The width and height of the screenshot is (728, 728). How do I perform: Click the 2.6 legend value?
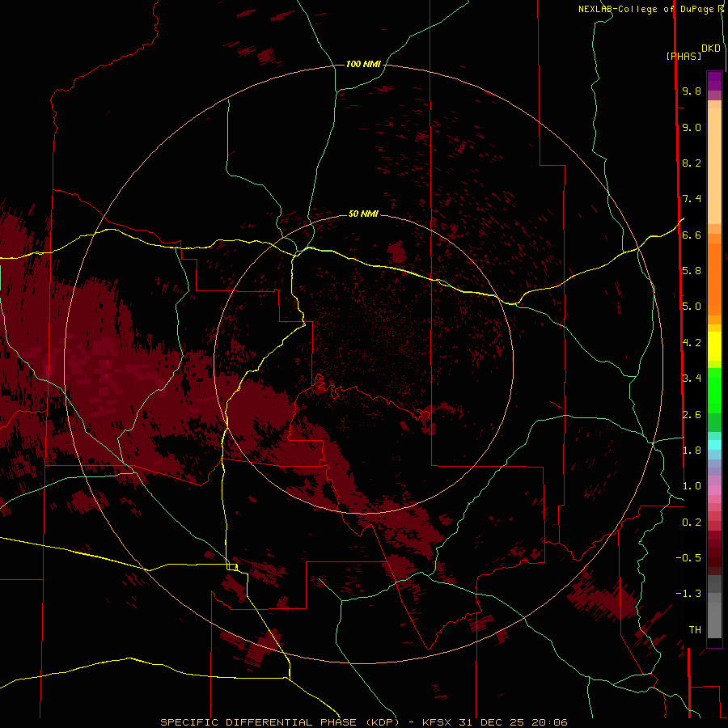point(692,415)
